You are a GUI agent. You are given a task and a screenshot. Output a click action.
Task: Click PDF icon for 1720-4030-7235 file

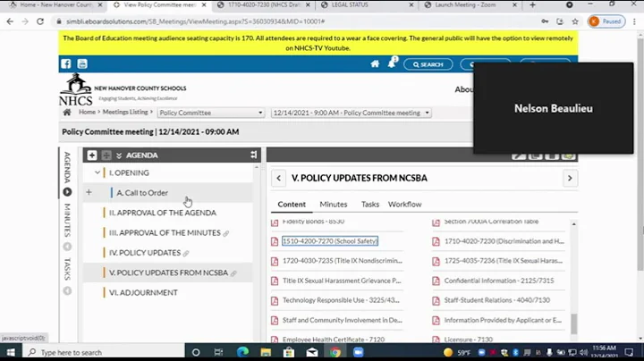click(275, 261)
